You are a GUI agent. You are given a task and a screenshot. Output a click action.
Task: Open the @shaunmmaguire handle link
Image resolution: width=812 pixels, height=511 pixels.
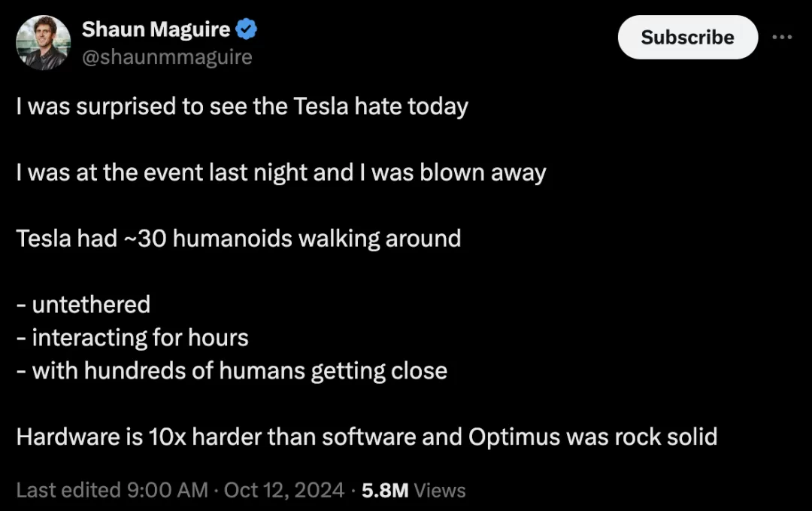(167, 56)
